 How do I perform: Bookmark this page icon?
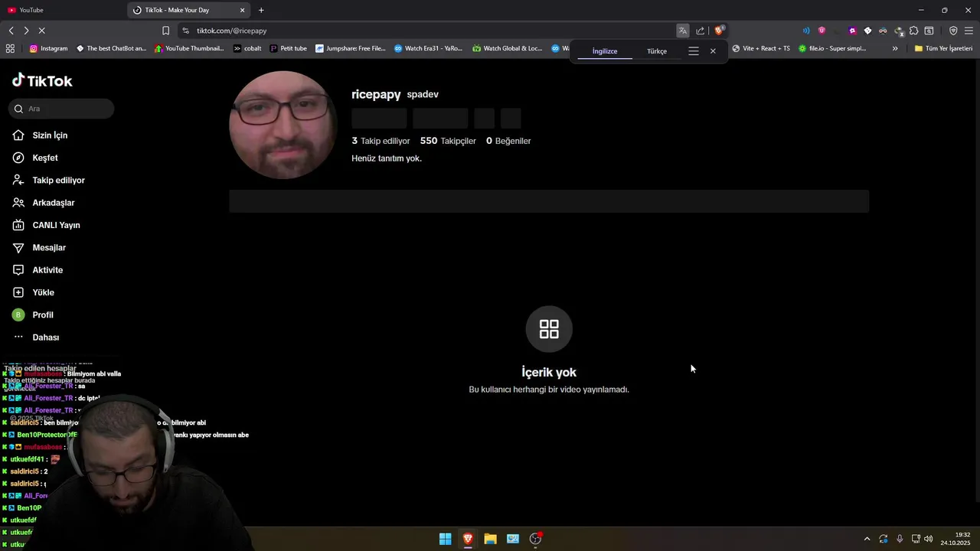tap(165, 31)
